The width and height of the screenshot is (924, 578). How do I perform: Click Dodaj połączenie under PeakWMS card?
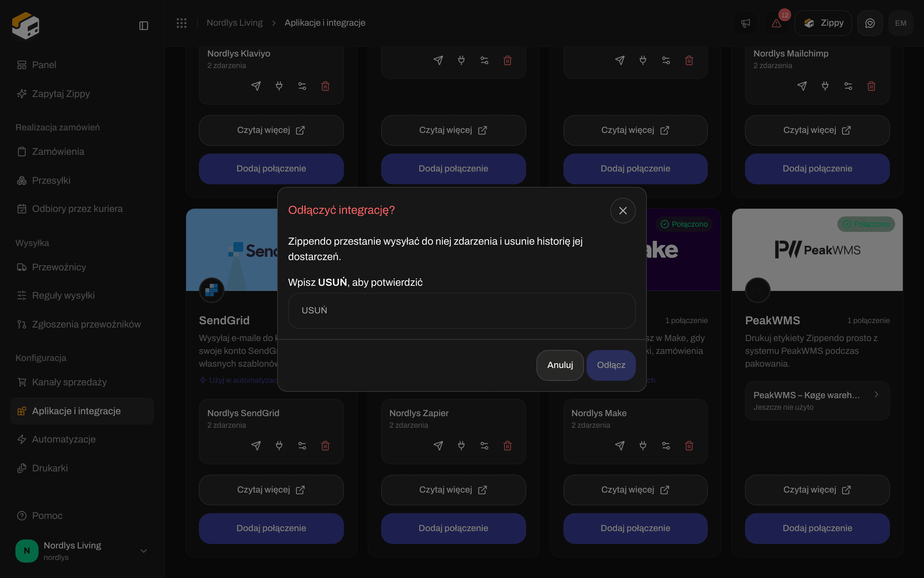pos(817,528)
